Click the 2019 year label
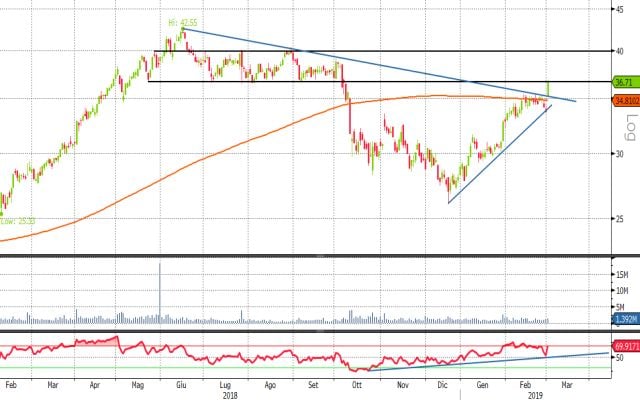 click(x=535, y=396)
